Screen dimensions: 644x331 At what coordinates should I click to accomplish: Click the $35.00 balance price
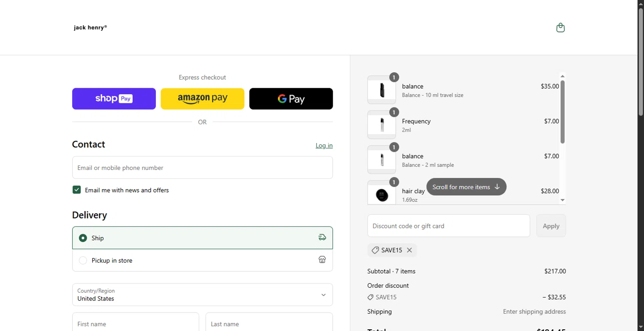click(550, 86)
